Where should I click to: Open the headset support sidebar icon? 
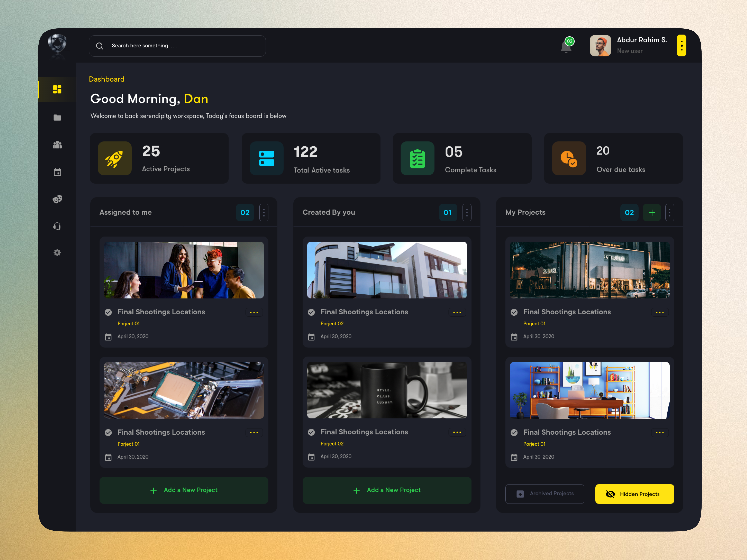pos(57,226)
